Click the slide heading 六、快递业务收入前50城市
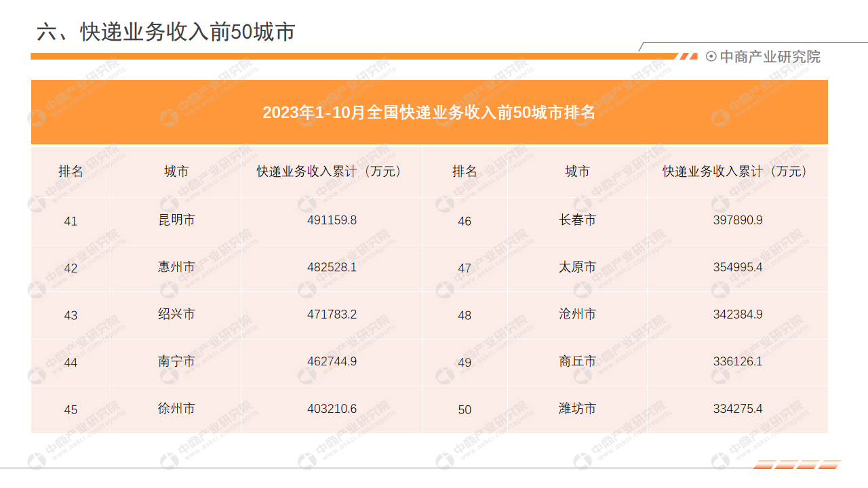Screen dimensions: 868x488 [166, 32]
